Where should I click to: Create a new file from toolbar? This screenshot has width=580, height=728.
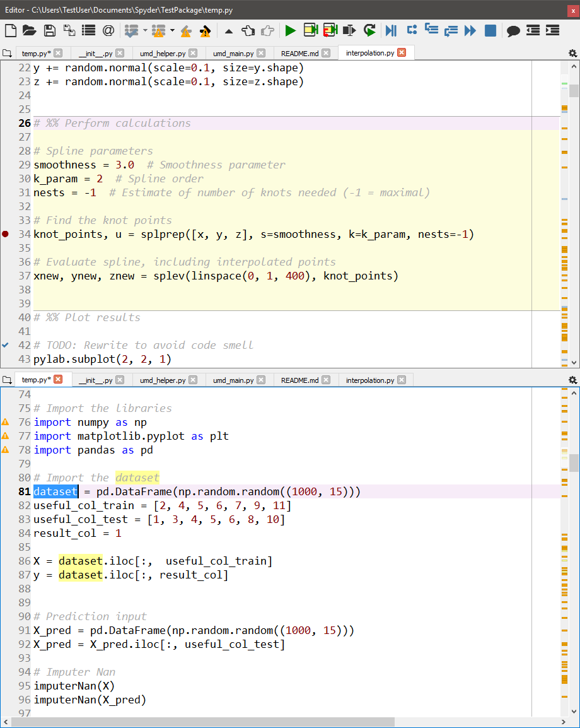pos(11,31)
